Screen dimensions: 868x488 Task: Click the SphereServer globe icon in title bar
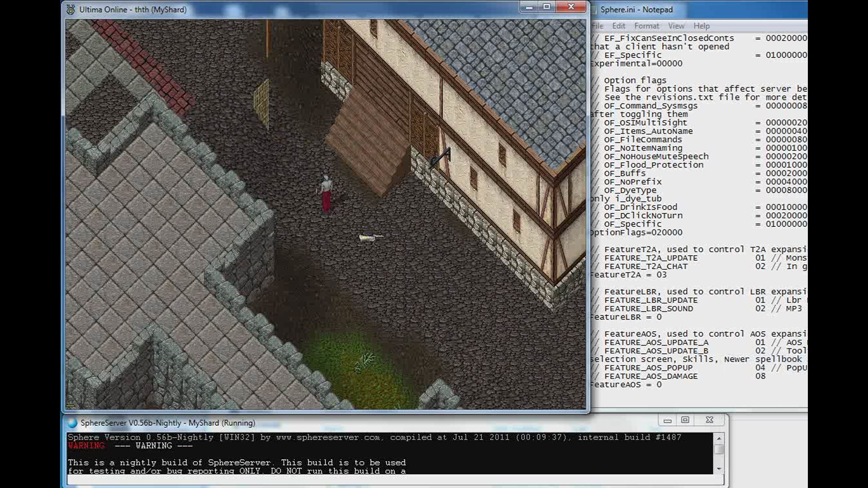click(72, 423)
